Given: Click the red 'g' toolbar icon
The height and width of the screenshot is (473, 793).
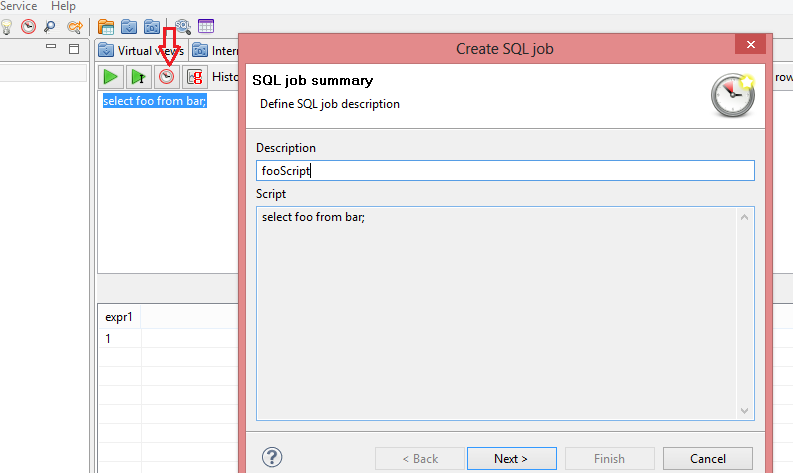Looking at the screenshot, I should (195, 76).
